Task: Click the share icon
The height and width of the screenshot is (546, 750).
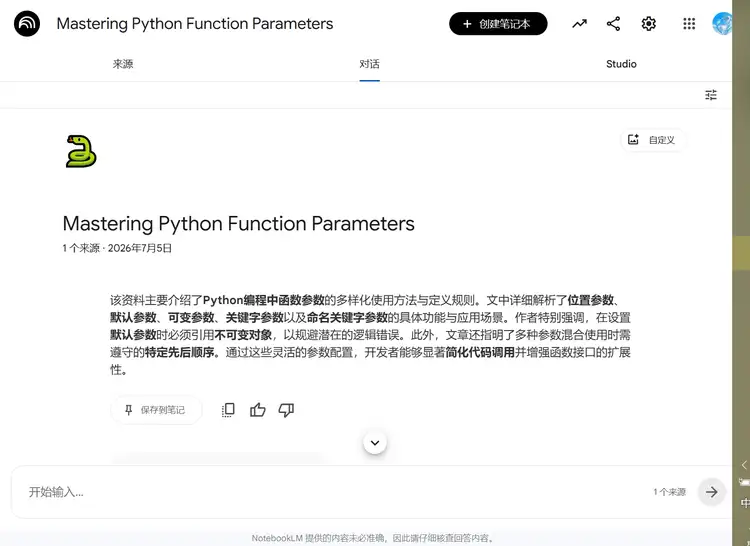Action: pyautogui.click(x=613, y=23)
